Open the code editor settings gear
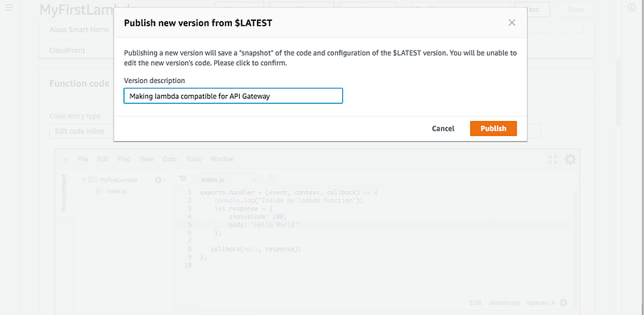 tap(570, 160)
